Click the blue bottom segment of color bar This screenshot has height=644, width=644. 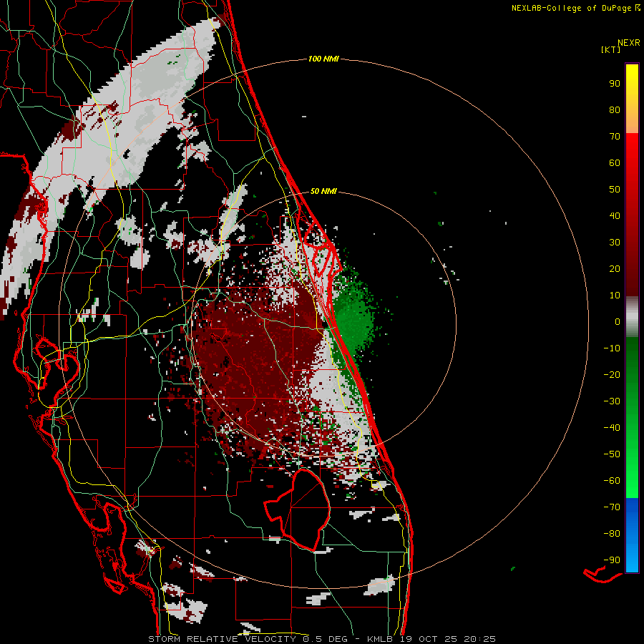632,535
